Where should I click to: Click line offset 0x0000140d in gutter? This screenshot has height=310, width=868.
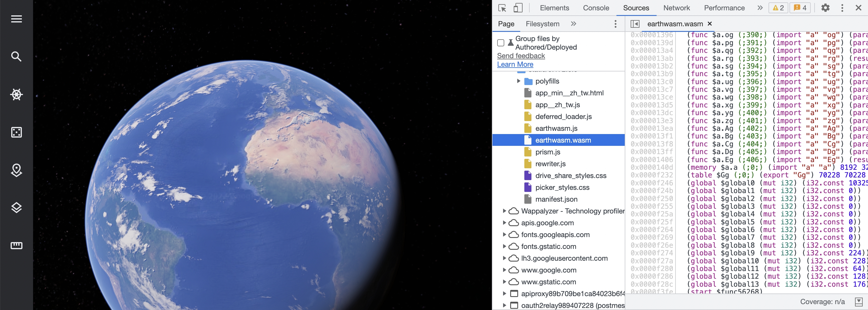pyautogui.click(x=652, y=167)
